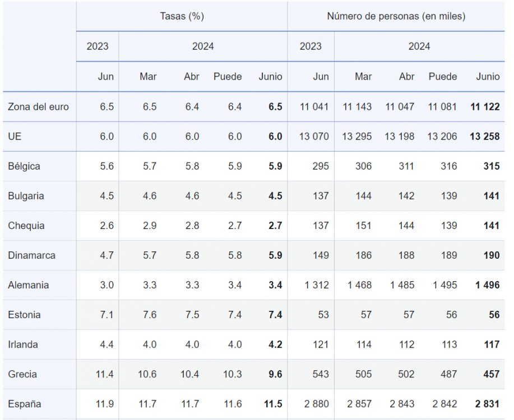This screenshot has width=514, height=420.
Task: Click the bold 13 258 cell in the UE row
Action: click(484, 137)
